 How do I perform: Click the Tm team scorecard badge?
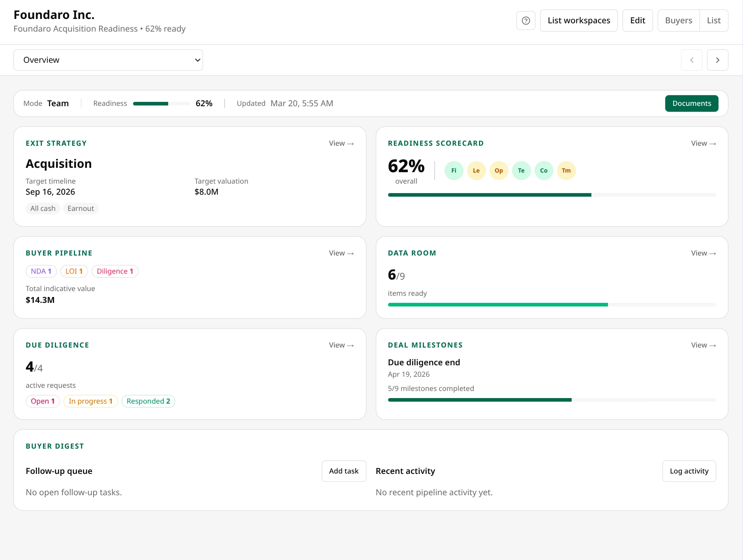click(x=566, y=170)
